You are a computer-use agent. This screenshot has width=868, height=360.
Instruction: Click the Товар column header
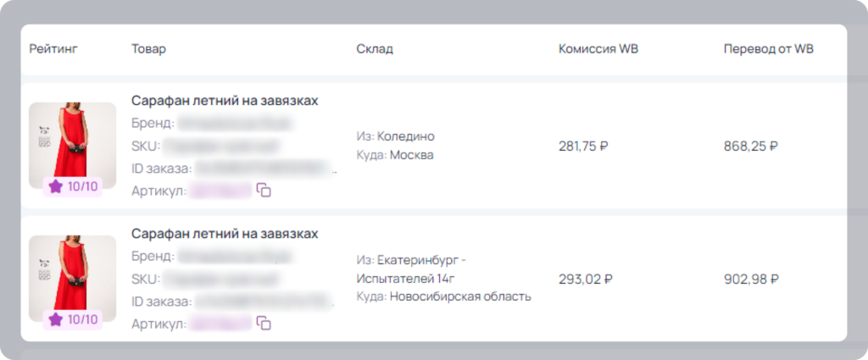point(148,49)
